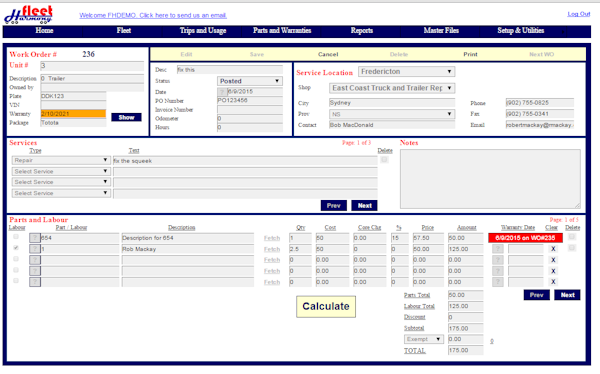Click the Invoice Number field
This screenshot has height=374, width=600.
(x=250, y=109)
